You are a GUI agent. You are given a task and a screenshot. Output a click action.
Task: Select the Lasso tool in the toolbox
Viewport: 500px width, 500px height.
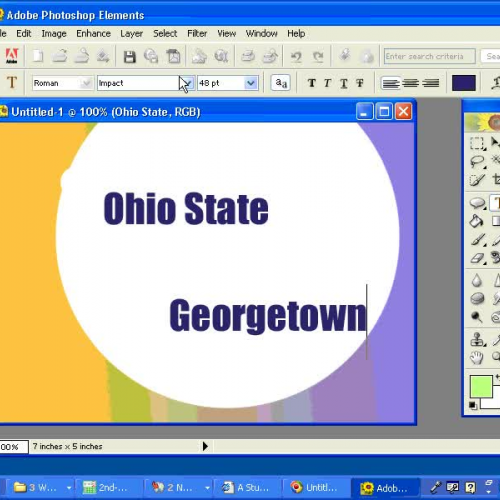coord(477,162)
